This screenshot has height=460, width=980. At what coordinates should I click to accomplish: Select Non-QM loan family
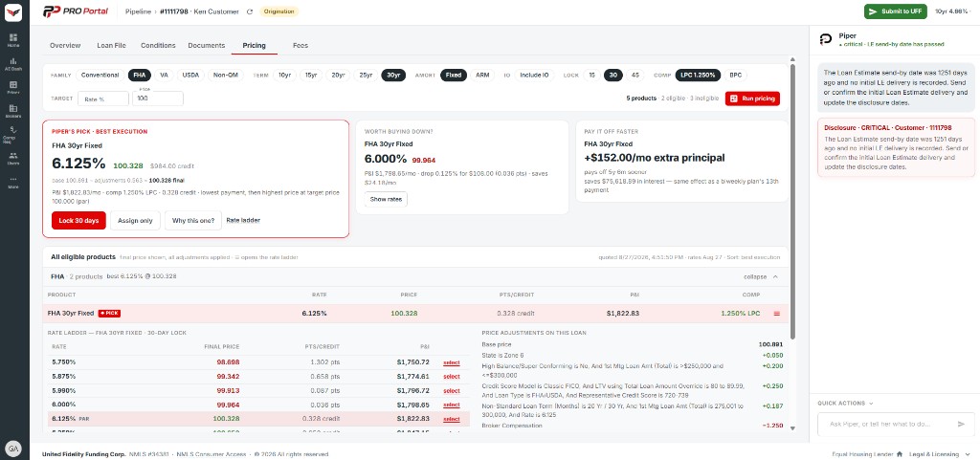[226, 75]
